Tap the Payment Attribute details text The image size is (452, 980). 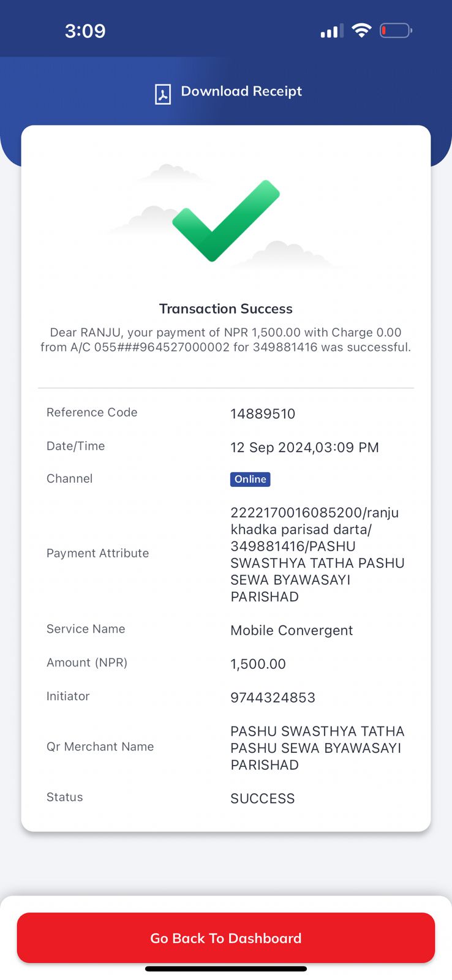[x=317, y=554]
